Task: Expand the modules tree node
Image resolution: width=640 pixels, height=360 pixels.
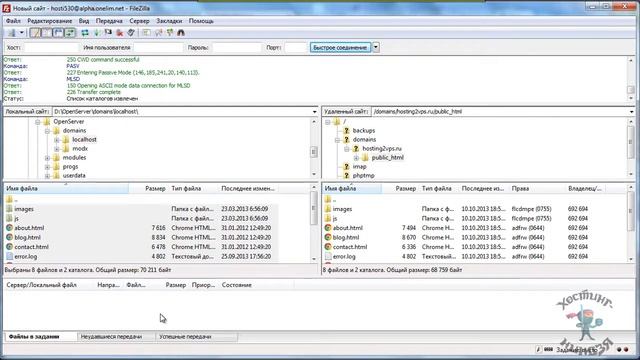Action: tap(47, 158)
